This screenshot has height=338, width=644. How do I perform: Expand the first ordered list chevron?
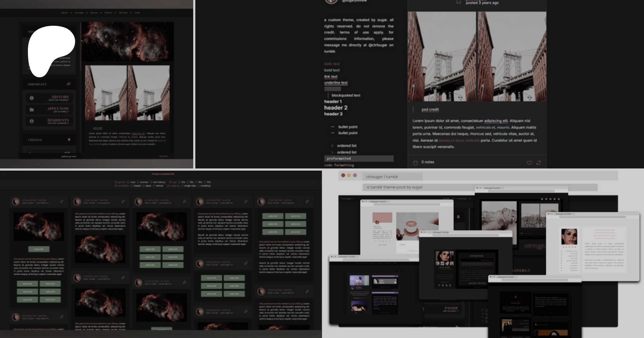[332, 146]
